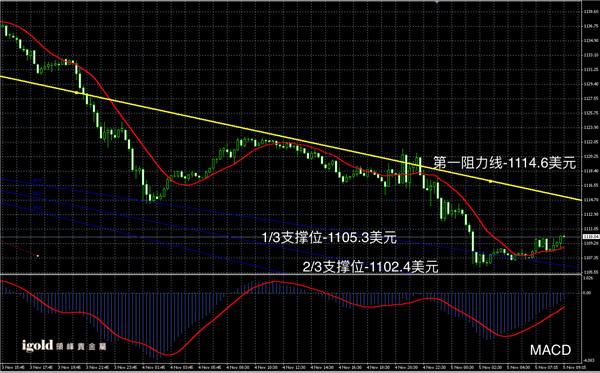Click the 第一阻力线-1114.6美元 label

(504, 163)
